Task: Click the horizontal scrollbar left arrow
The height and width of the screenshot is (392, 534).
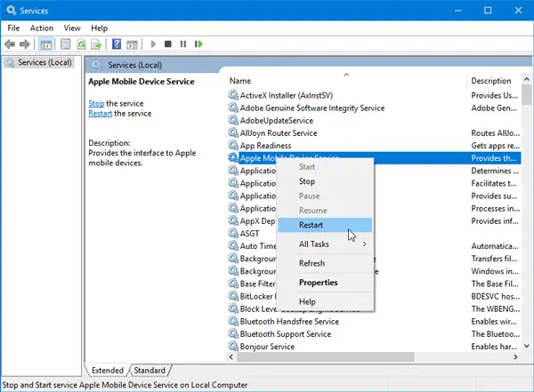Action: (231, 356)
